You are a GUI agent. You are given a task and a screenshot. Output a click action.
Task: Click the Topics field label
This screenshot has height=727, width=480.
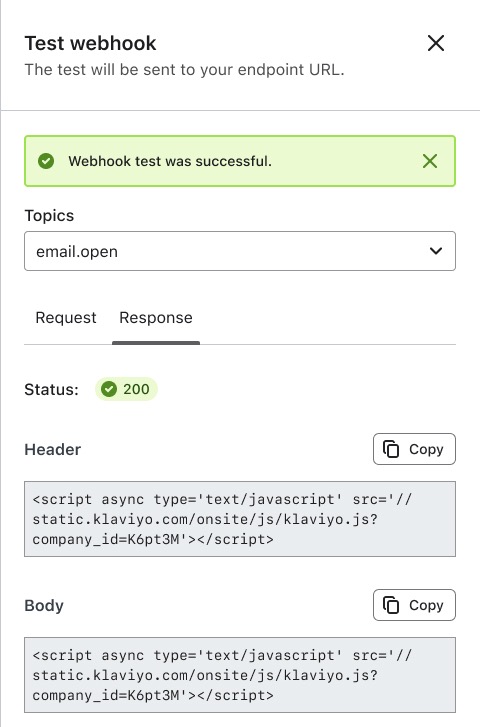point(49,216)
